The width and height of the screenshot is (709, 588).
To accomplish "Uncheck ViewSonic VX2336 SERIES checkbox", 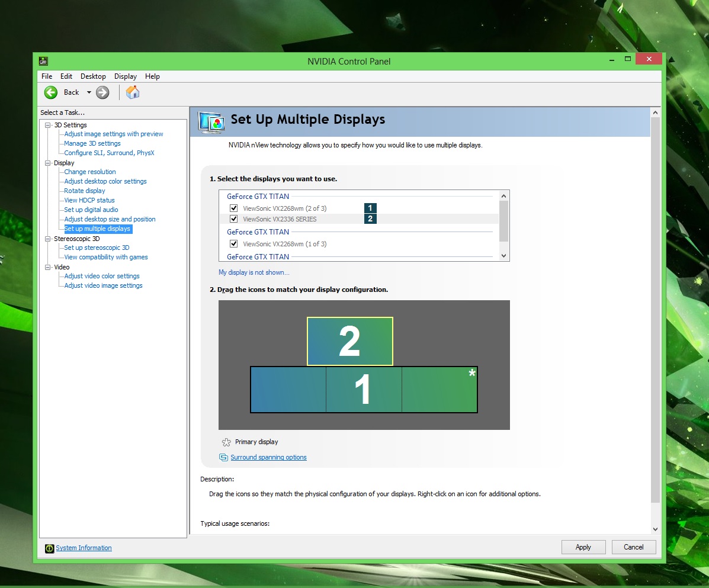I will coord(233,219).
